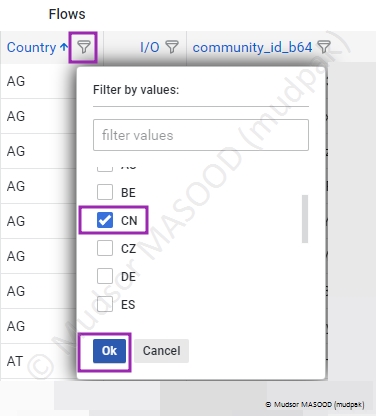This screenshot has width=376, height=416.
Task: Enable the DE checkbox
Action: pyautogui.click(x=105, y=276)
